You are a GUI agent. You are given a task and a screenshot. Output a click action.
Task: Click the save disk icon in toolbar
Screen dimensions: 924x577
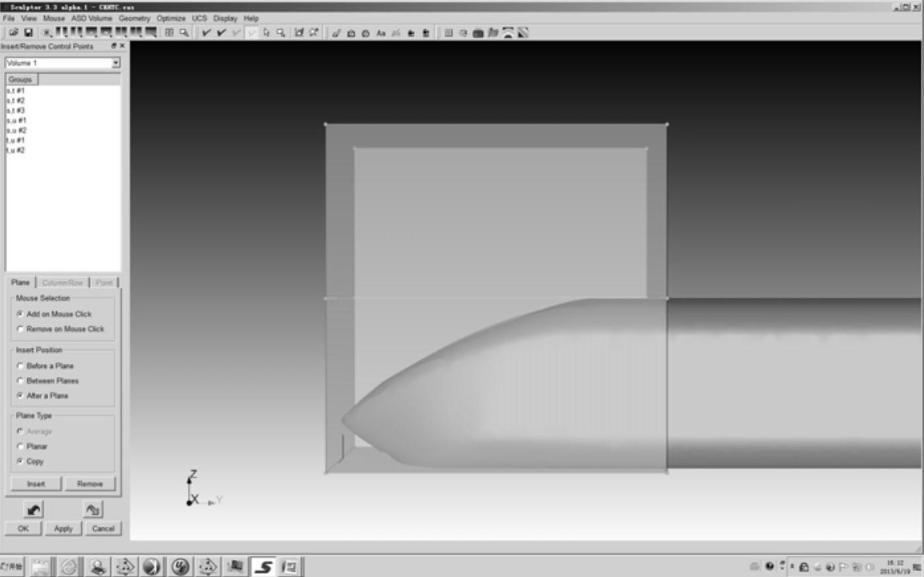[28, 32]
